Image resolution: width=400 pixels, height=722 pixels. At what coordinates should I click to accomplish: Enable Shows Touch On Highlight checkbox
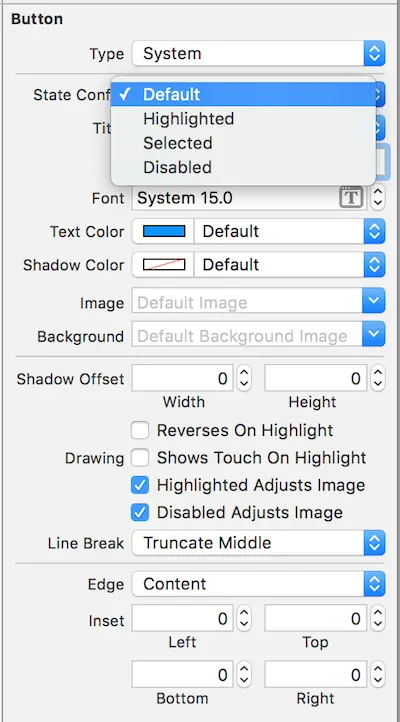coord(140,458)
